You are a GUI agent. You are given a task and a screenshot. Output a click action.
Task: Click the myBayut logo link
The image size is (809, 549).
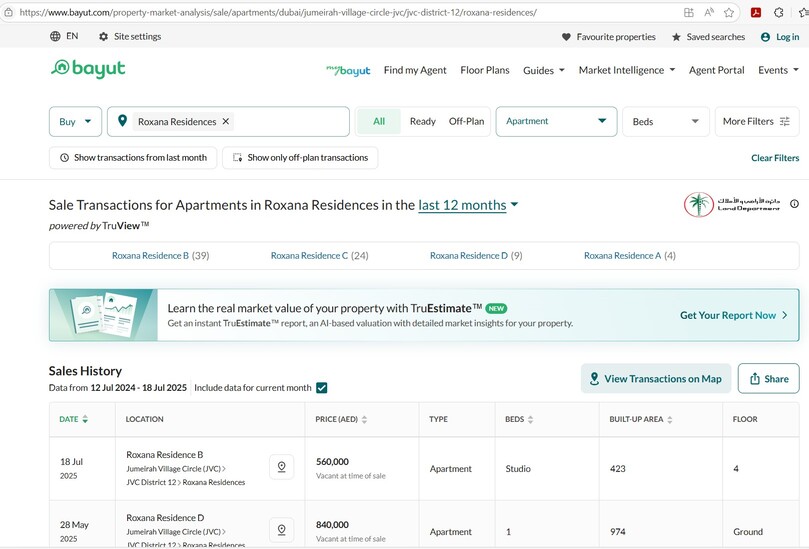348,70
